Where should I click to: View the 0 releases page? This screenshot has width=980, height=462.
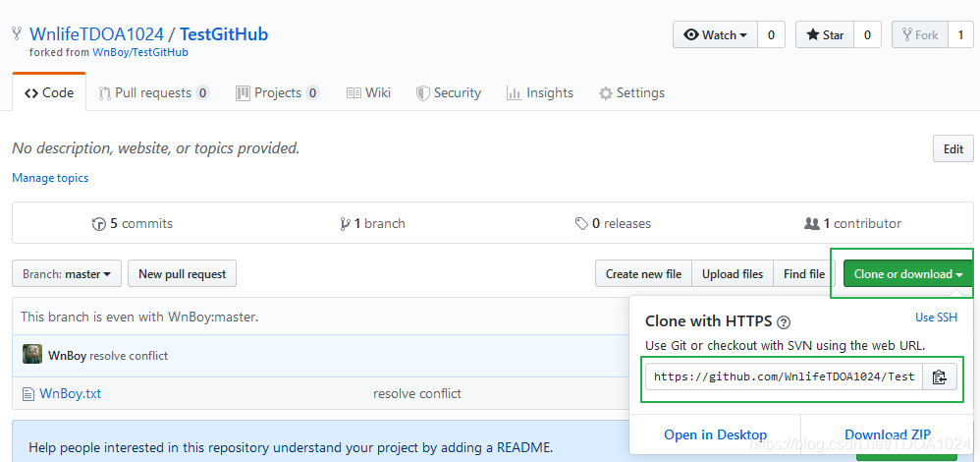point(613,223)
